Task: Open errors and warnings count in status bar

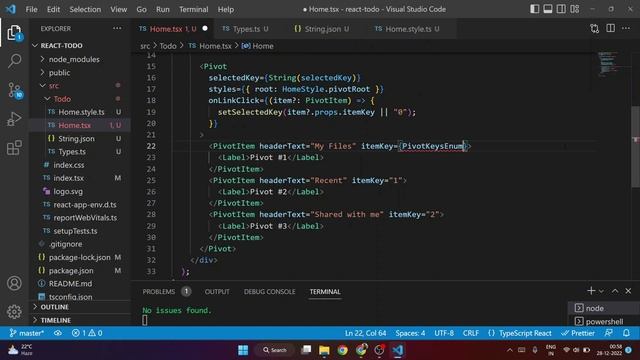Action: [87, 333]
